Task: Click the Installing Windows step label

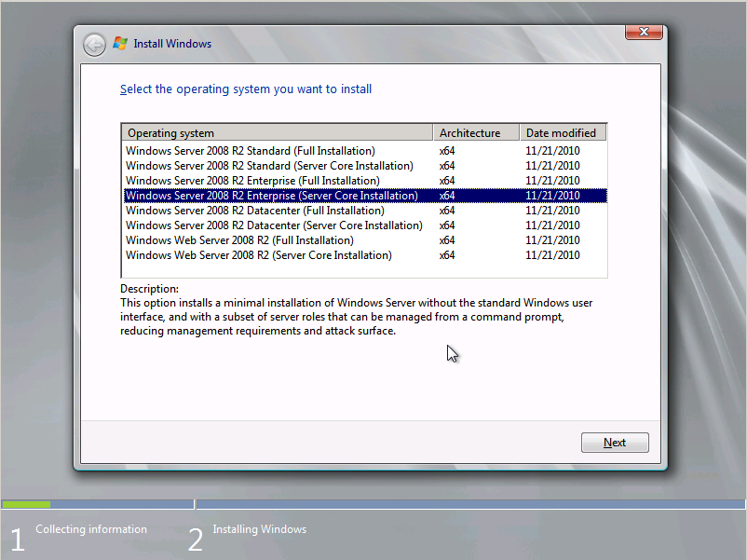Action: coord(259,529)
